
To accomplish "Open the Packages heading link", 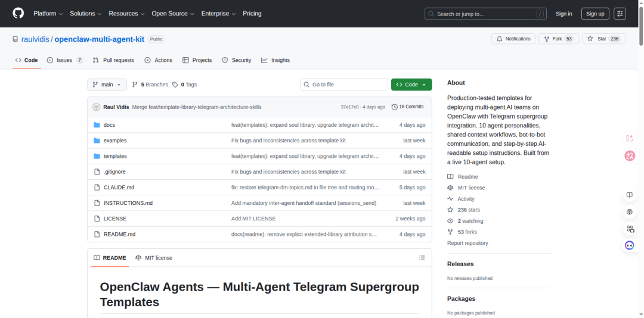I will point(461,298).
